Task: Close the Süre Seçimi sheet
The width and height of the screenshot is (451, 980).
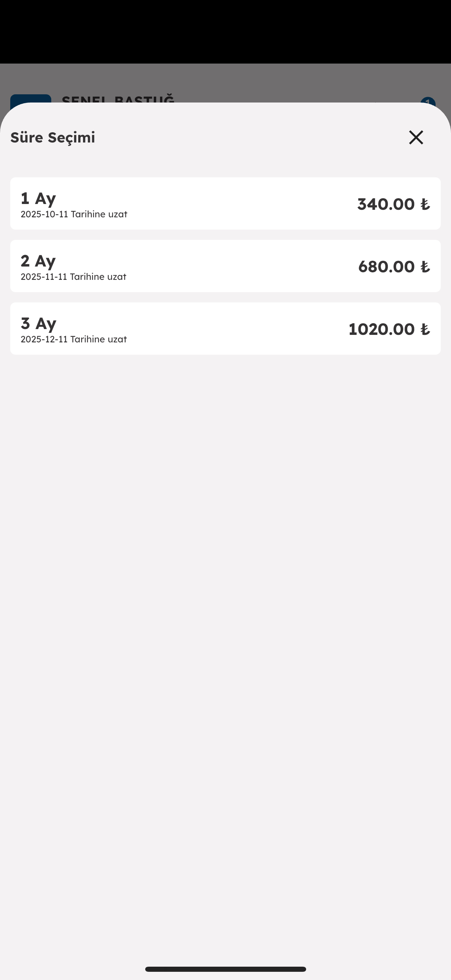Action: [x=415, y=137]
